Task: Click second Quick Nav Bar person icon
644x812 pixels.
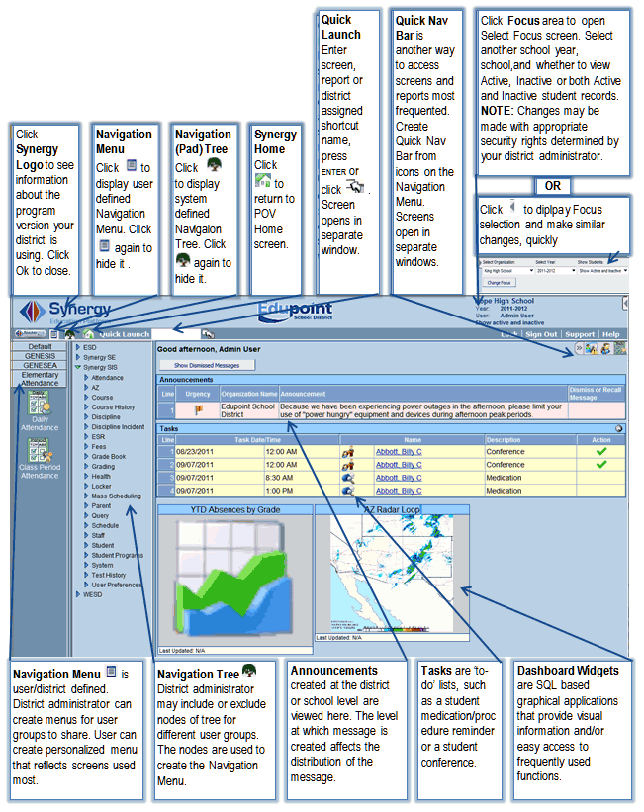Action: pyautogui.click(x=605, y=349)
